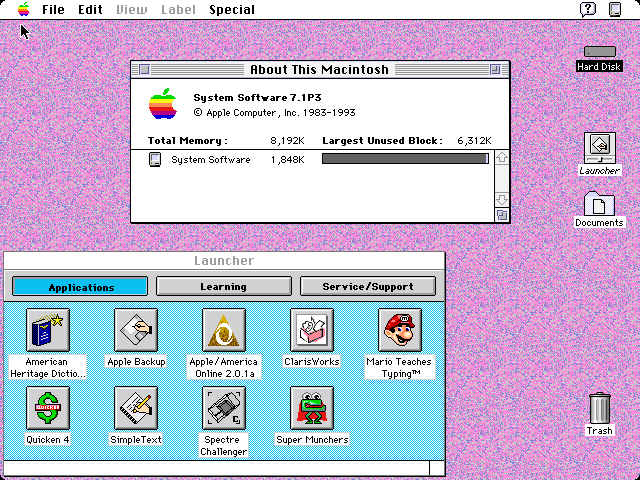Open the Apple menu
This screenshot has width=640, height=480.
[x=22, y=10]
